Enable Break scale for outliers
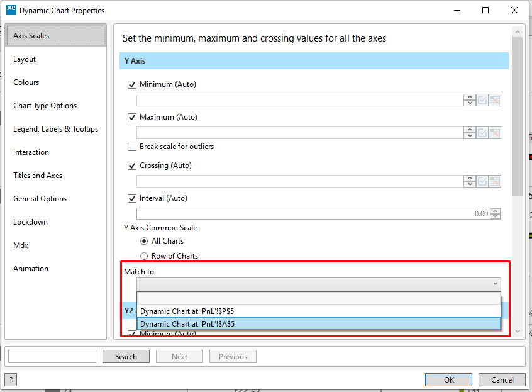The height and width of the screenshot is (392, 532). [x=132, y=147]
